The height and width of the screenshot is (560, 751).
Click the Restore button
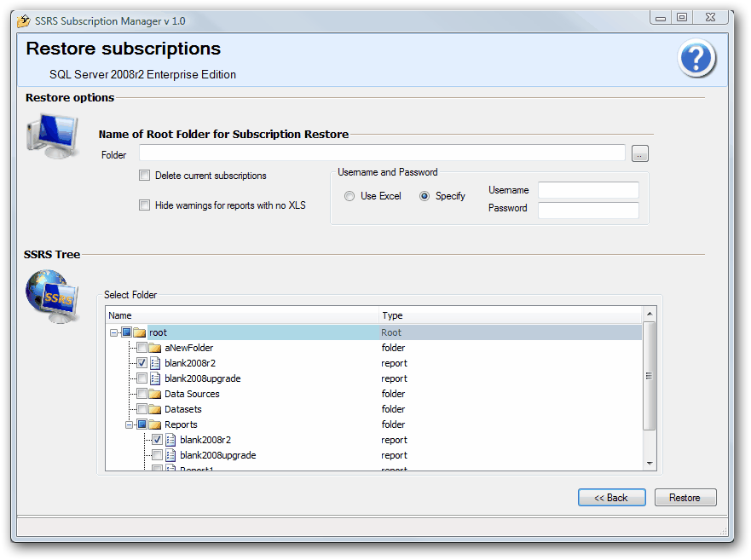tap(685, 498)
